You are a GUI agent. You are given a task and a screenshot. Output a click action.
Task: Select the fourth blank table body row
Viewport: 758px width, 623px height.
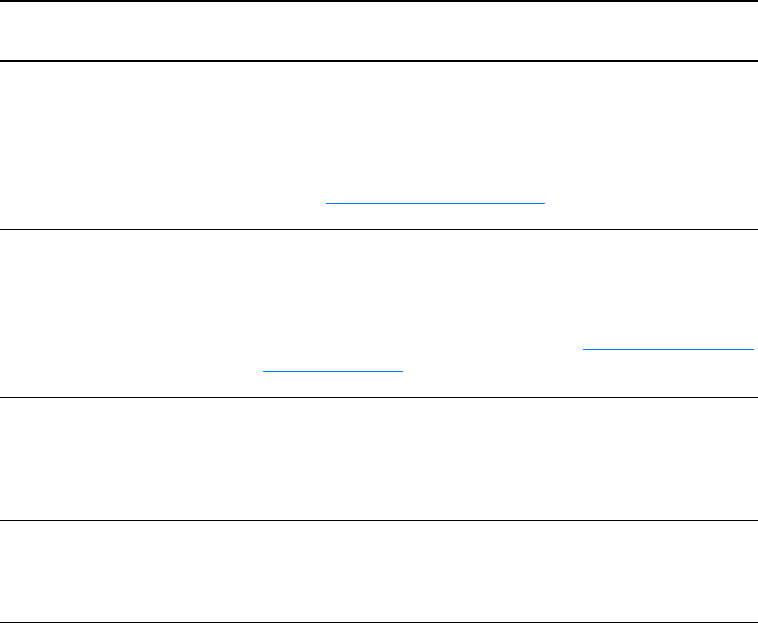(x=379, y=572)
